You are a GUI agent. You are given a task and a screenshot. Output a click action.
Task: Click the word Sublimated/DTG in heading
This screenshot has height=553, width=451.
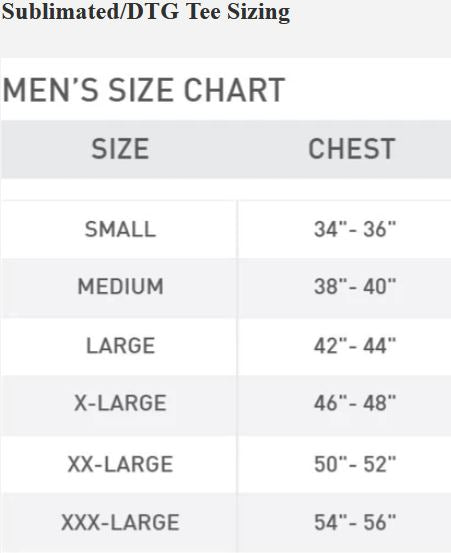[x=90, y=11]
